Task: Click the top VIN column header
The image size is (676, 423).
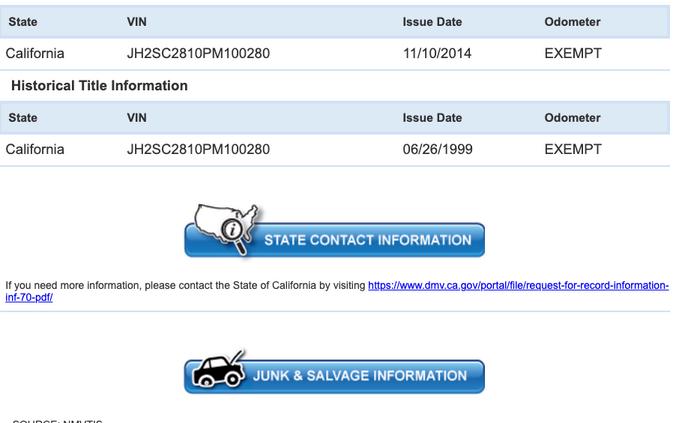Action: (x=137, y=22)
